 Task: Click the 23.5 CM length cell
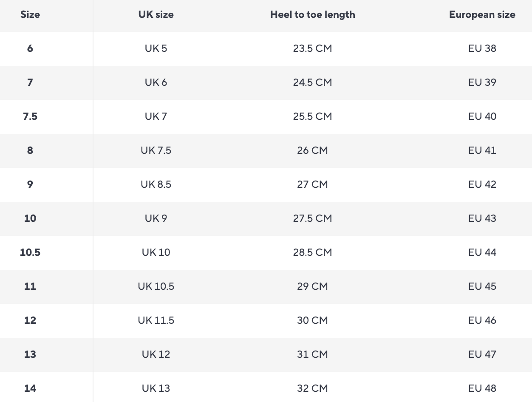point(312,48)
